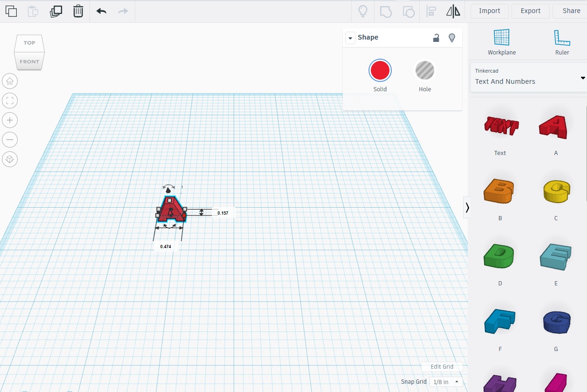This screenshot has width=587, height=392.
Task: Pick the Text shape thumbnail
Action: pos(500,126)
